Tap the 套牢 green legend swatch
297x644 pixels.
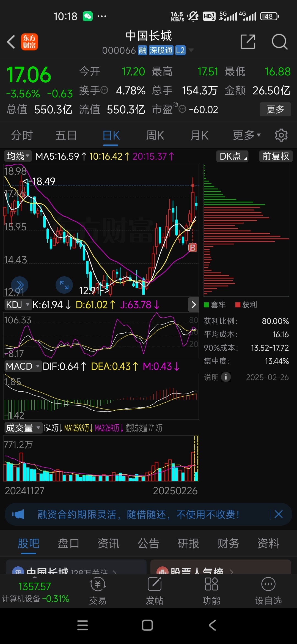pos(206,305)
